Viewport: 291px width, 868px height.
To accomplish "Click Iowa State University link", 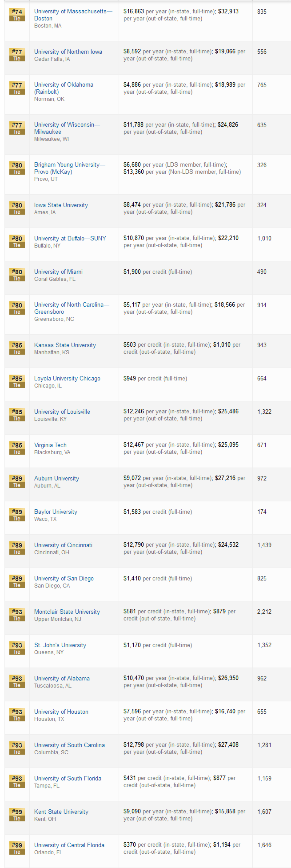I will pyautogui.click(x=61, y=205).
